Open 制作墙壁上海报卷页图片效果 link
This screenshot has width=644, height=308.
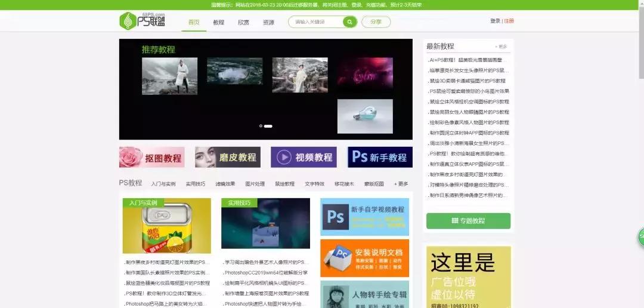pos(266,294)
